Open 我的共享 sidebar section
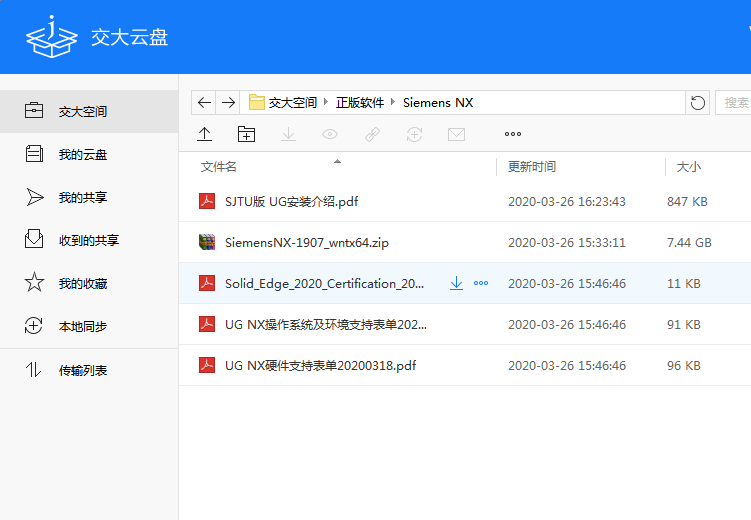751x520 pixels. coord(82,197)
